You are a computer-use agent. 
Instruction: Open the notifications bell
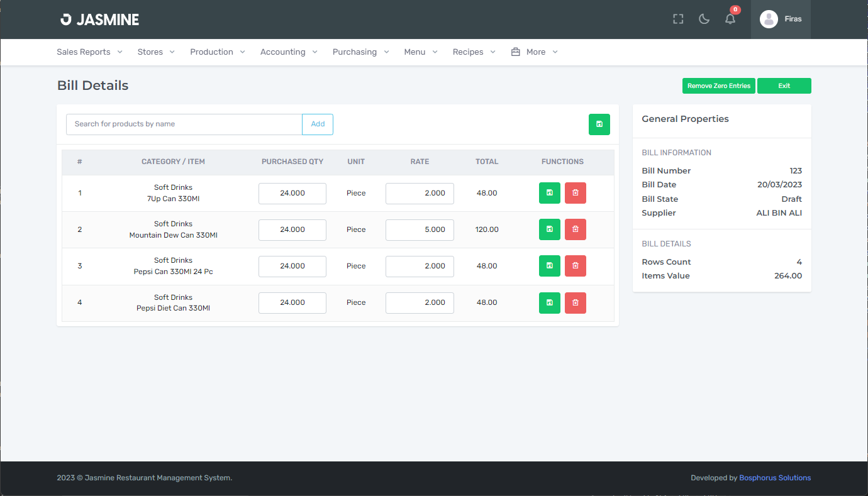730,19
